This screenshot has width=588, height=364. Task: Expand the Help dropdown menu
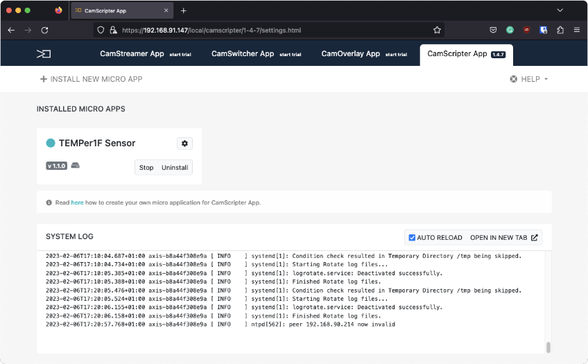tap(529, 79)
